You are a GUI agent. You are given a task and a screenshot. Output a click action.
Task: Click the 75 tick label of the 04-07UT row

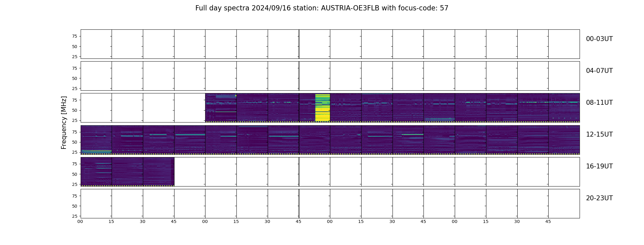click(x=75, y=68)
